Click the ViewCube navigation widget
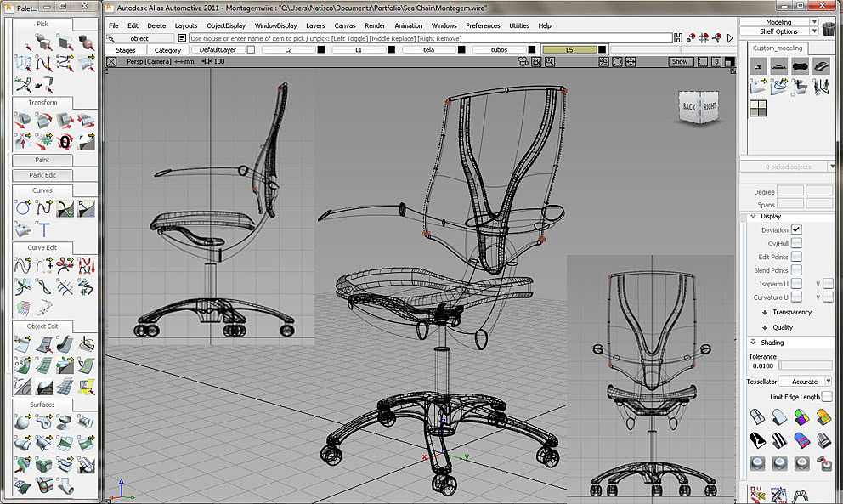 click(699, 106)
